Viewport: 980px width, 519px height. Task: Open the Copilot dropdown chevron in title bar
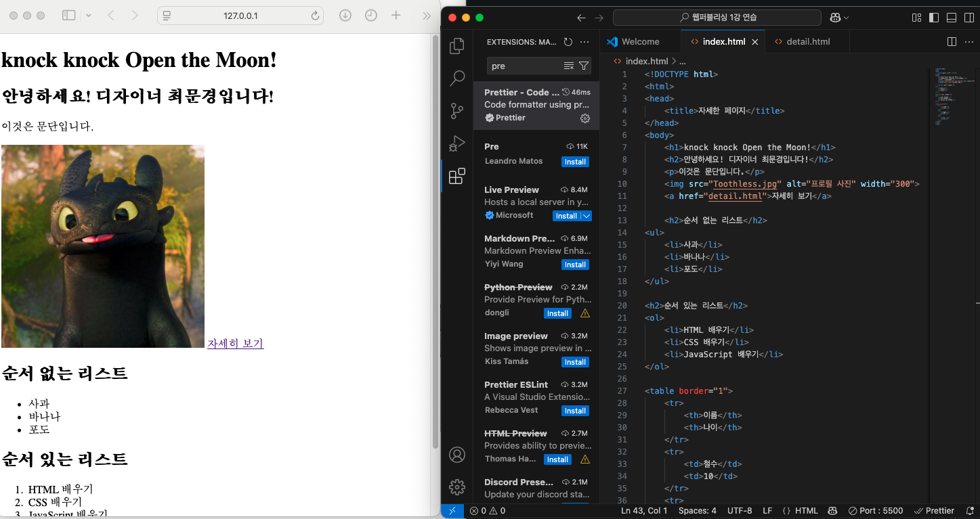(846, 18)
